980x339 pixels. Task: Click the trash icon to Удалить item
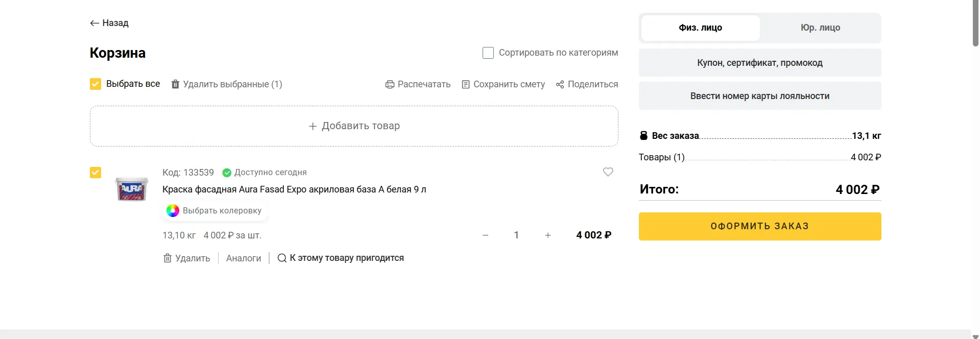pos(168,258)
